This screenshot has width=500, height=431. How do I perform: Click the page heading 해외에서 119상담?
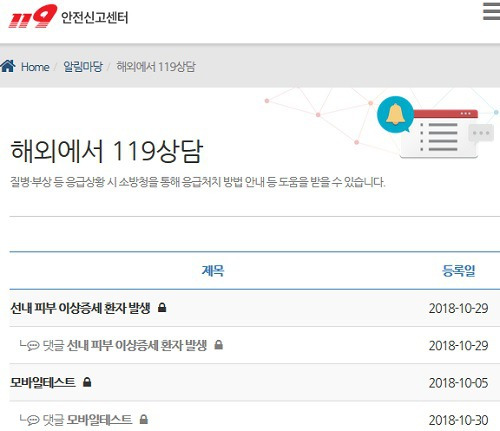[107, 152]
